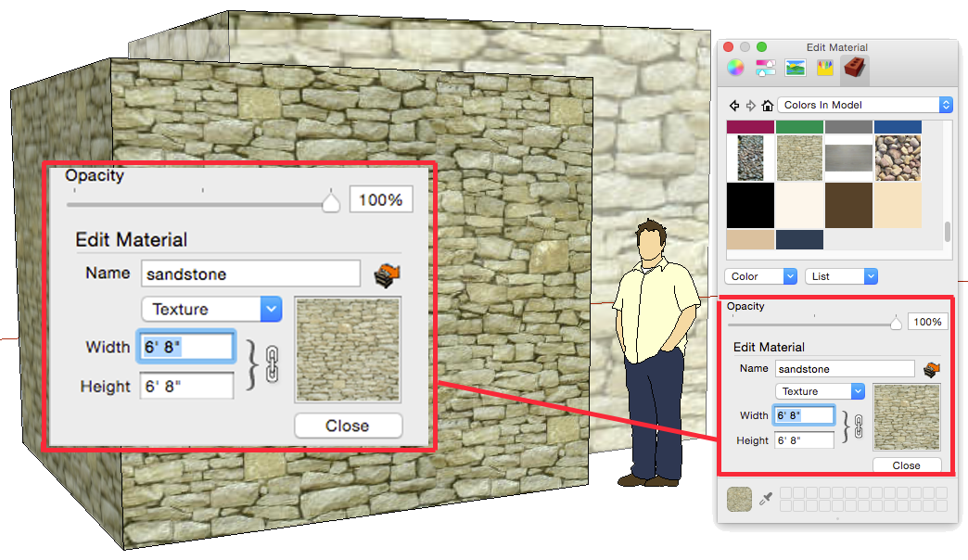Open the List dropdown menu

(x=841, y=276)
